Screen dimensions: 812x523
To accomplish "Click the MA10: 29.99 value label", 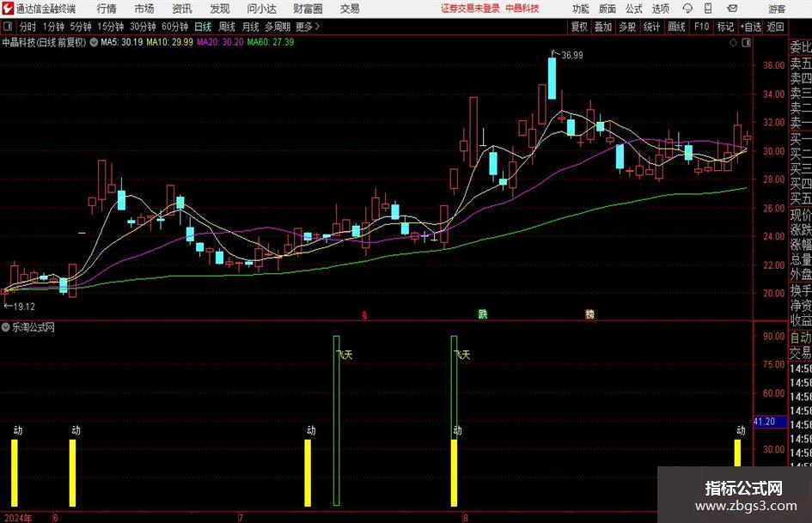I will [170, 42].
